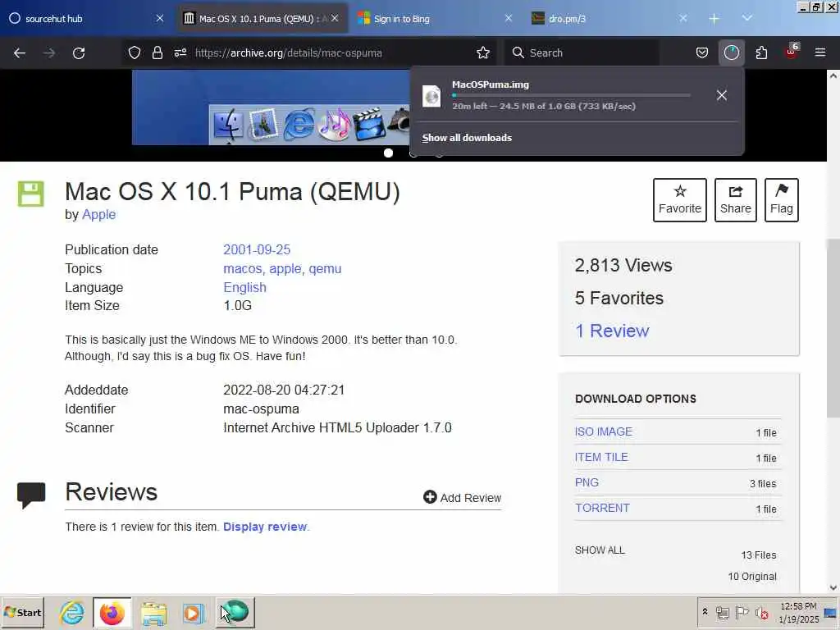Open the qemu topic link

coord(325,268)
